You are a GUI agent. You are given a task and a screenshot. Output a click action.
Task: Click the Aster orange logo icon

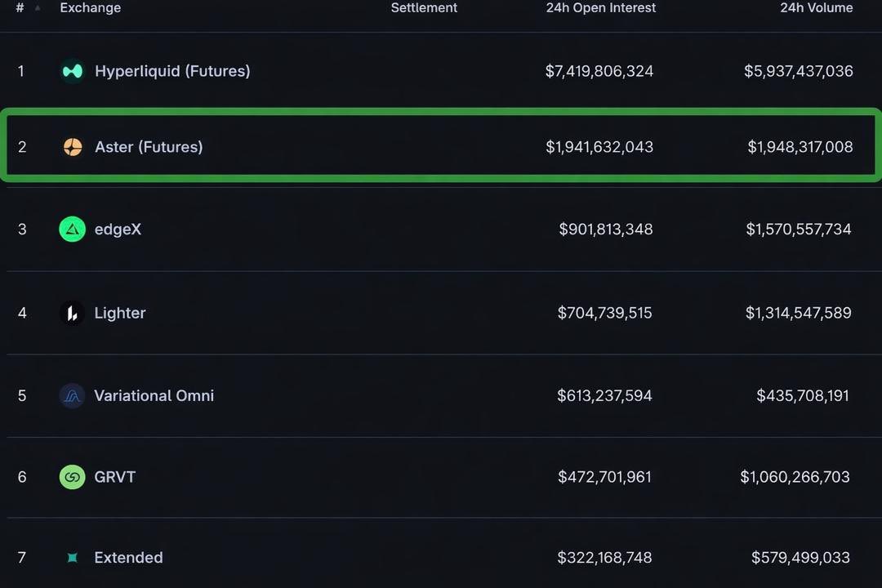pos(73,147)
